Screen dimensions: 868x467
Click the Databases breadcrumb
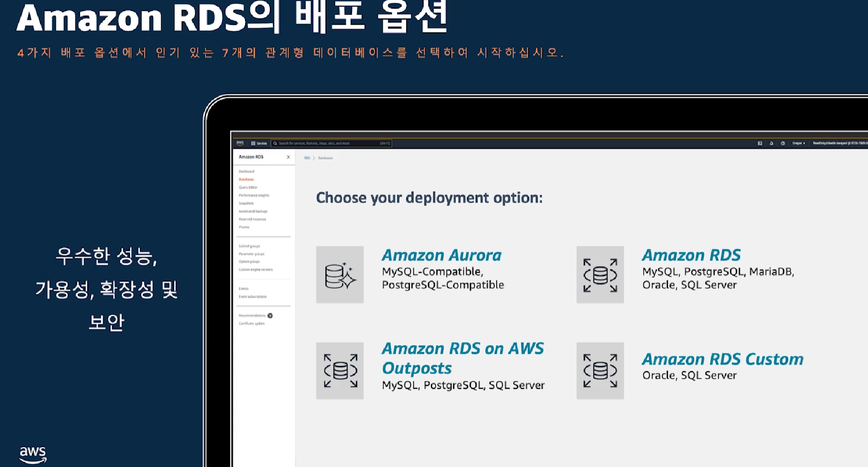pyautogui.click(x=325, y=158)
